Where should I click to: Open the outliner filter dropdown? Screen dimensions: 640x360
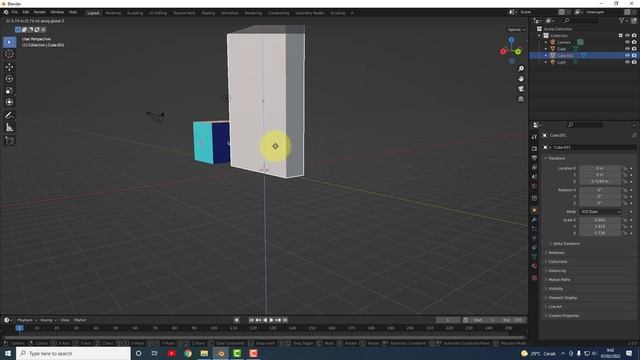[x=623, y=20]
